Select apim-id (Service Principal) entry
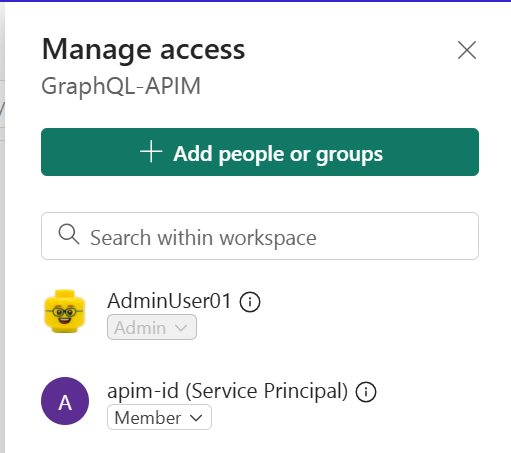This screenshot has width=511, height=453. [x=227, y=391]
